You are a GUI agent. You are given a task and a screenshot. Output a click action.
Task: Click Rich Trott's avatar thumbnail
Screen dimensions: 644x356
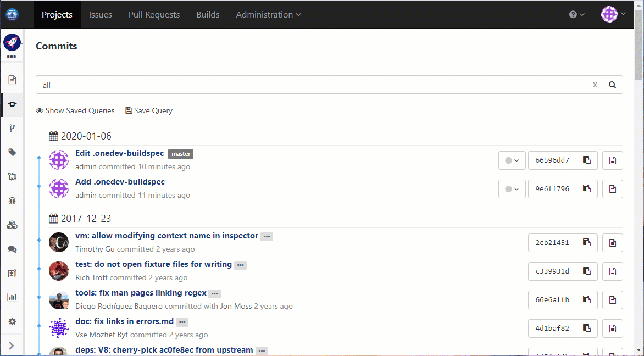[x=59, y=271]
